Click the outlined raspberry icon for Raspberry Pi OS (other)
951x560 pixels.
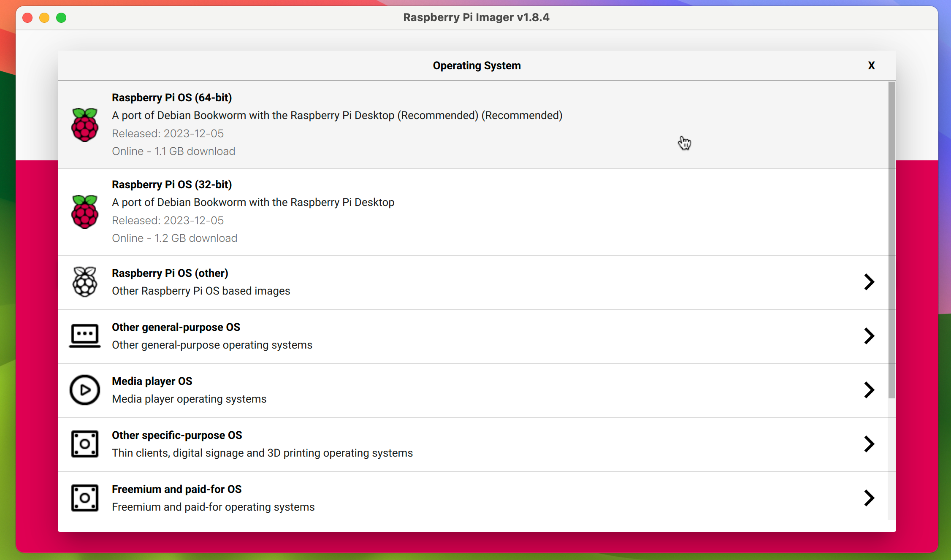tap(85, 281)
